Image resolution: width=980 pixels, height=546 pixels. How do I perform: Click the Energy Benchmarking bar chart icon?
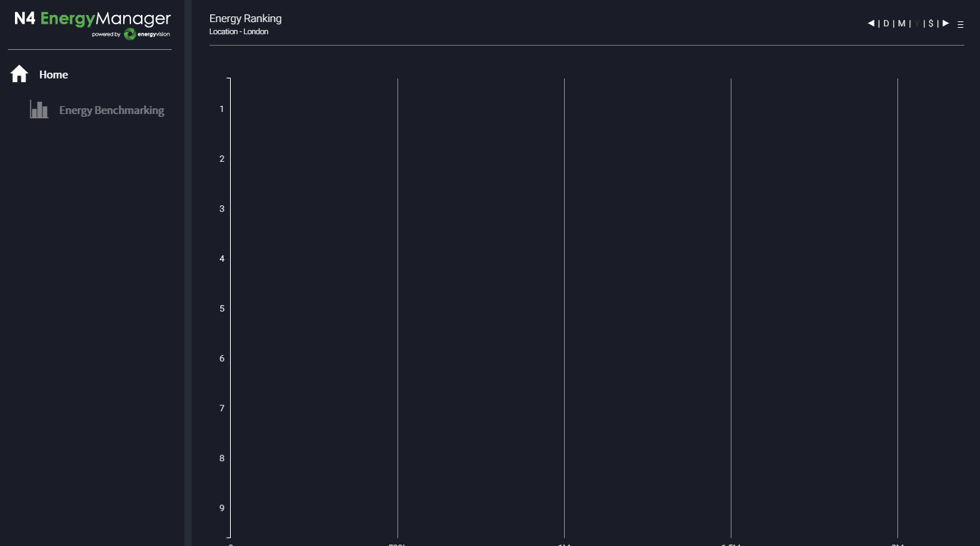39,110
